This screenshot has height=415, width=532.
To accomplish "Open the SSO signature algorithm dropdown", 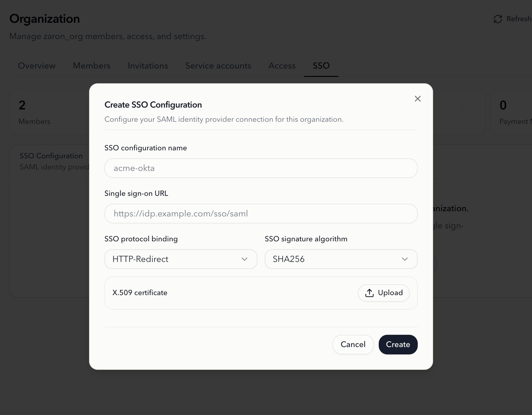I will [341, 259].
